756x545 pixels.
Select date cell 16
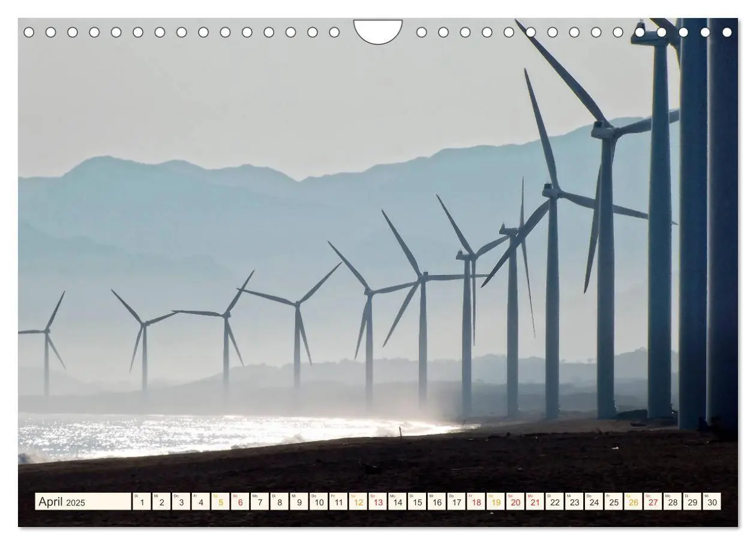tap(437, 502)
